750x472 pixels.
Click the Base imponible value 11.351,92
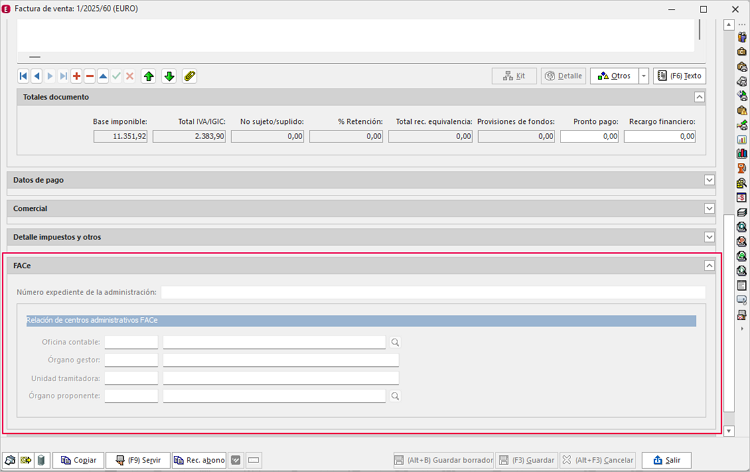coord(121,136)
